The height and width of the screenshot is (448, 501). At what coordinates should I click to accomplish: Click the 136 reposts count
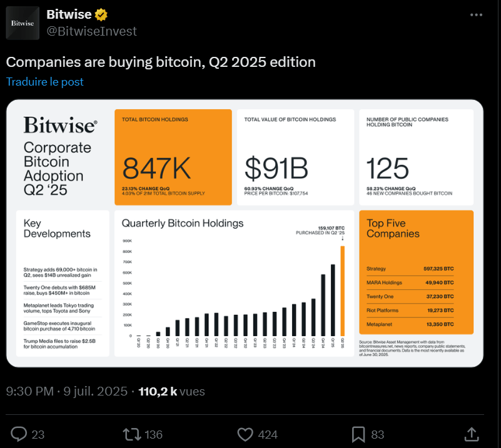coord(153,435)
